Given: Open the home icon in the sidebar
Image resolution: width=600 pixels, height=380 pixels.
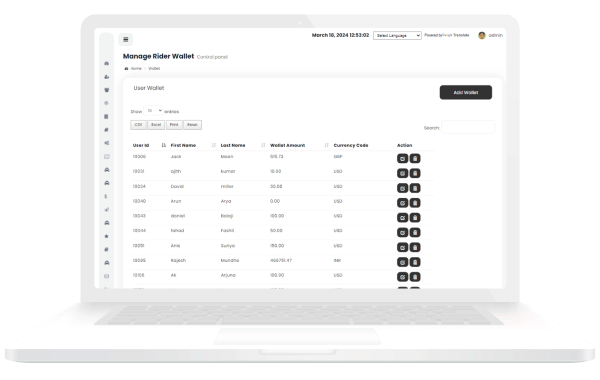Looking at the screenshot, I should (x=107, y=63).
